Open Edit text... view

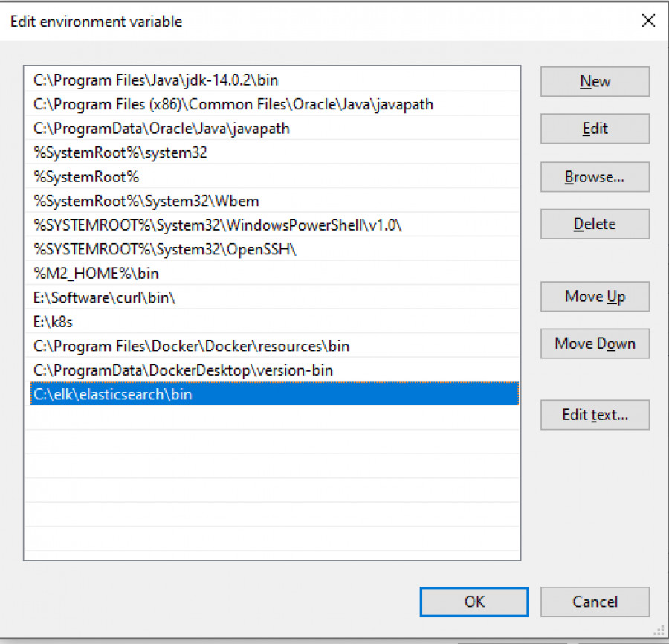click(595, 415)
